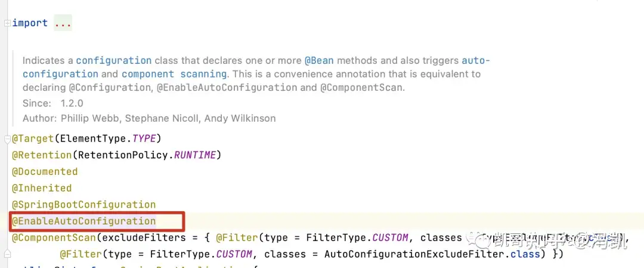Click the @EnableAutoConfiguration annotation
644x268 pixels.
[x=84, y=221]
